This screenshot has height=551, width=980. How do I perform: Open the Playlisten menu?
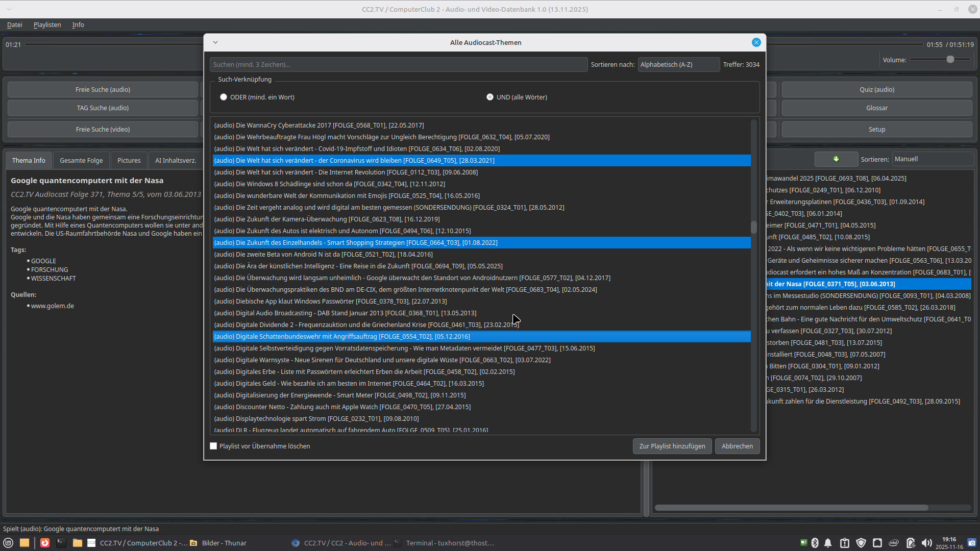[x=47, y=24]
